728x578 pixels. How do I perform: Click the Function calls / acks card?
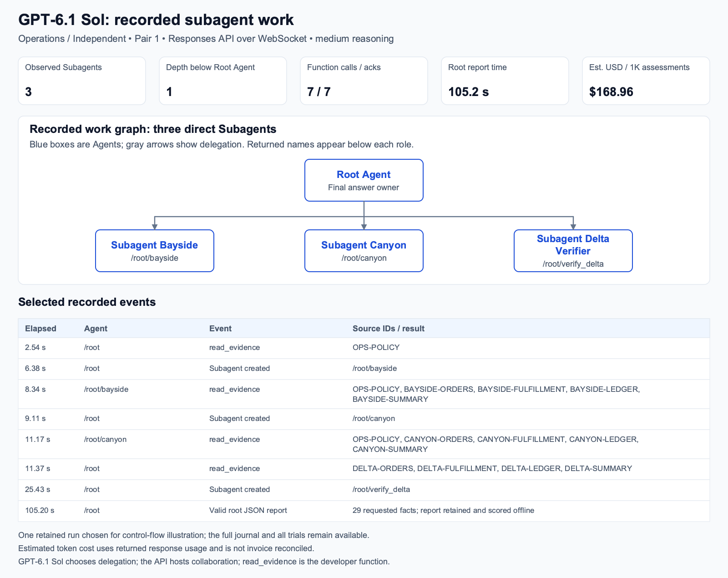click(364, 81)
